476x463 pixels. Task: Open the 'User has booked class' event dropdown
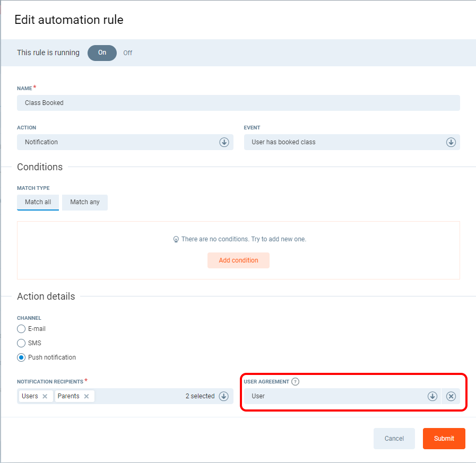click(x=345, y=142)
